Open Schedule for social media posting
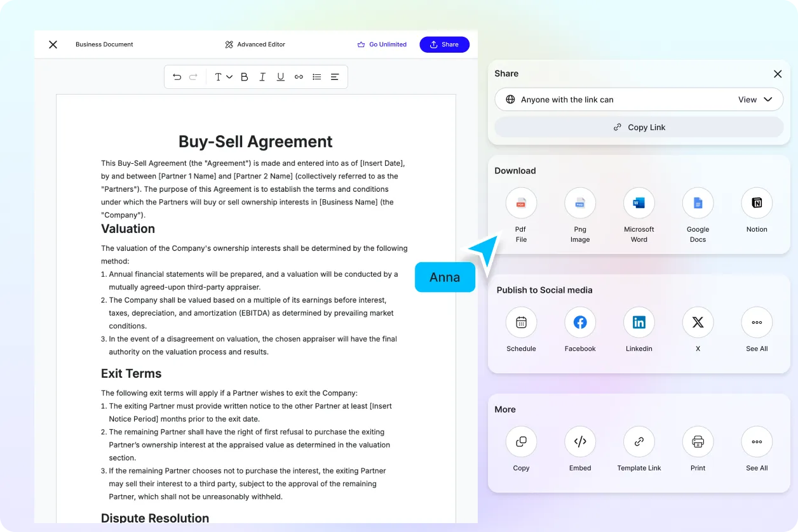This screenshot has height=532, width=798. pyautogui.click(x=521, y=322)
